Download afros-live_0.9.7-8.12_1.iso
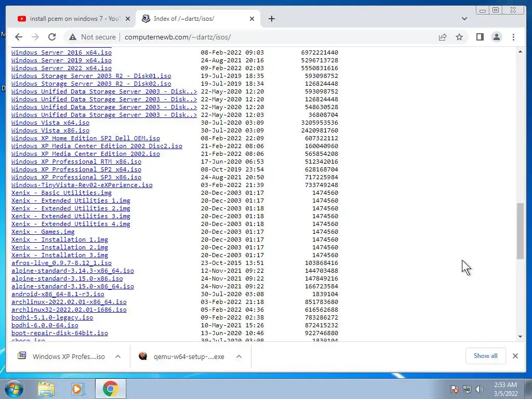532x399 pixels. click(x=61, y=263)
